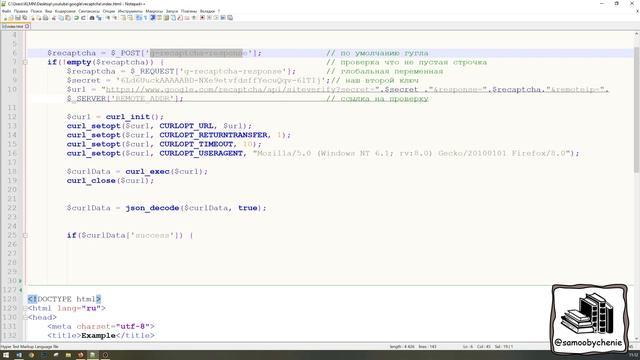Open the Поиск menu
This screenshot has height=360, width=640.
[36, 11]
